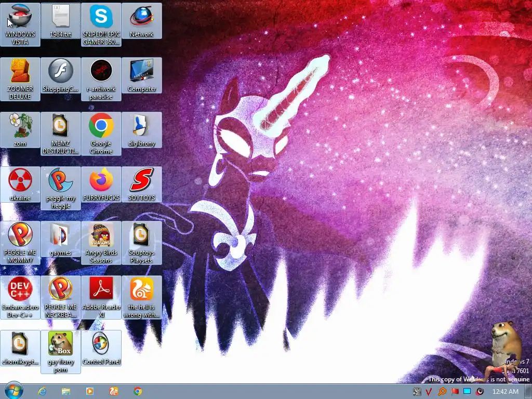
Task: Select the Adobe Reader XI shortcut
Action: click(x=101, y=298)
